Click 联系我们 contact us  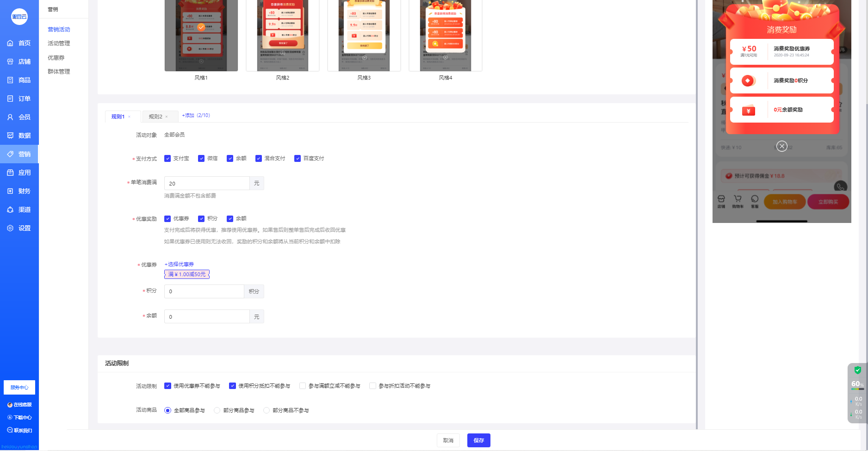19,431
